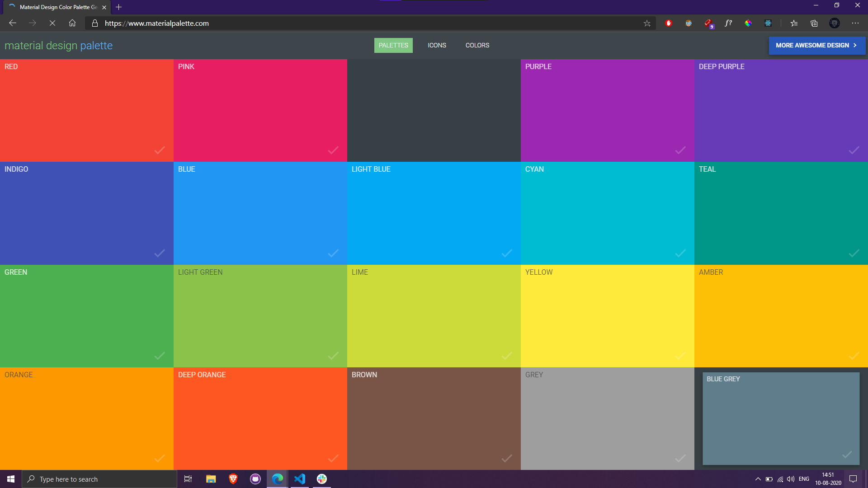Switch to the COLORS tab
Screen dimensions: 868x488
477,45
